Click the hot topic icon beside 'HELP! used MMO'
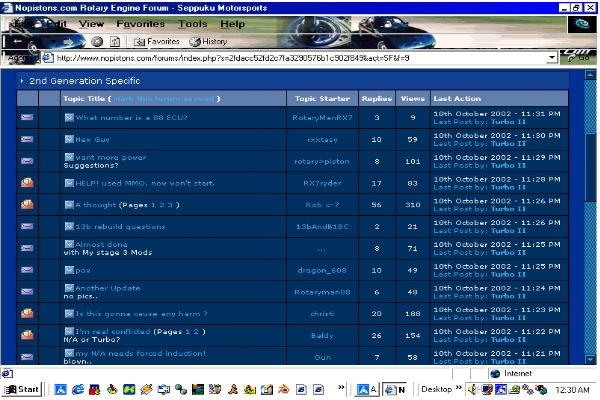This screenshot has width=600, height=400. coord(27,183)
